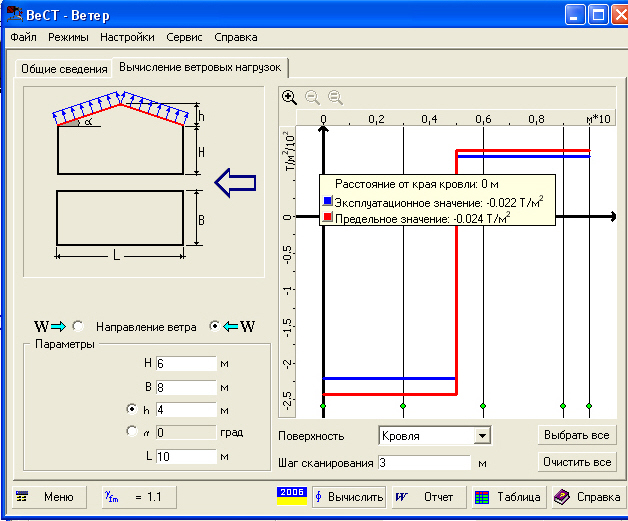This screenshot has height=521, width=628.
Task: Click the Таблица button
Action: (509, 497)
